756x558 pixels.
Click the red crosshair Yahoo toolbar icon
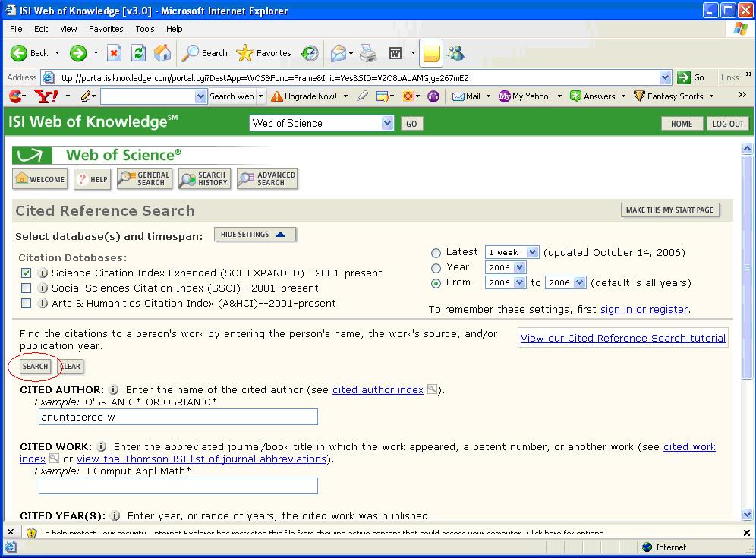(x=408, y=96)
